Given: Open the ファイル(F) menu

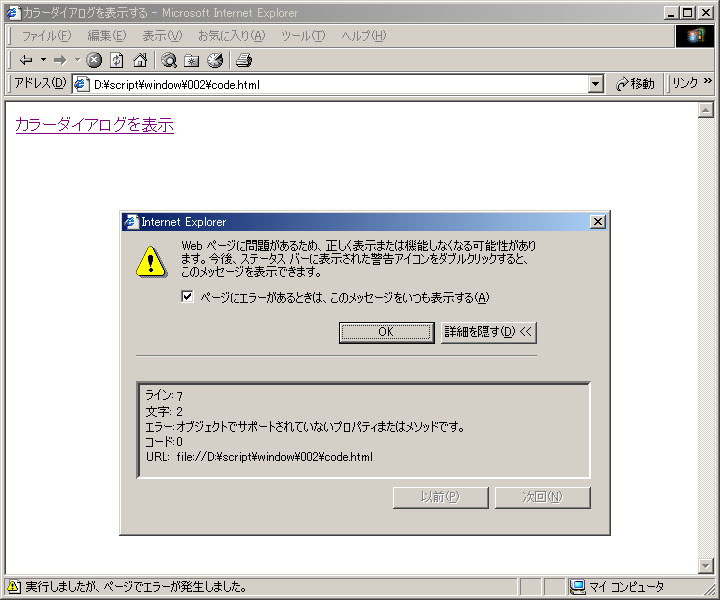Looking at the screenshot, I should click(46, 36).
